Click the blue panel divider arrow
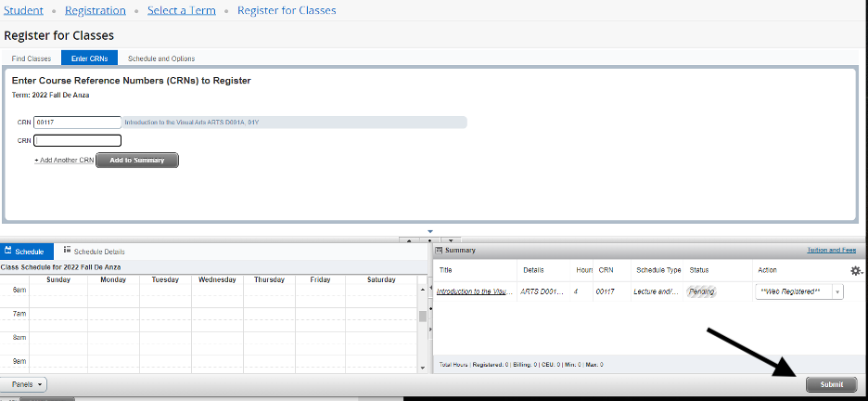This screenshot has width=868, height=401. [430, 231]
